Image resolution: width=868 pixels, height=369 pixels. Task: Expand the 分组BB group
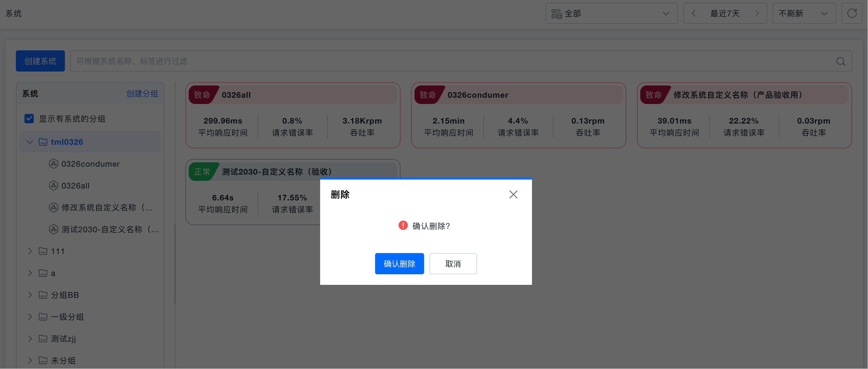click(x=30, y=295)
